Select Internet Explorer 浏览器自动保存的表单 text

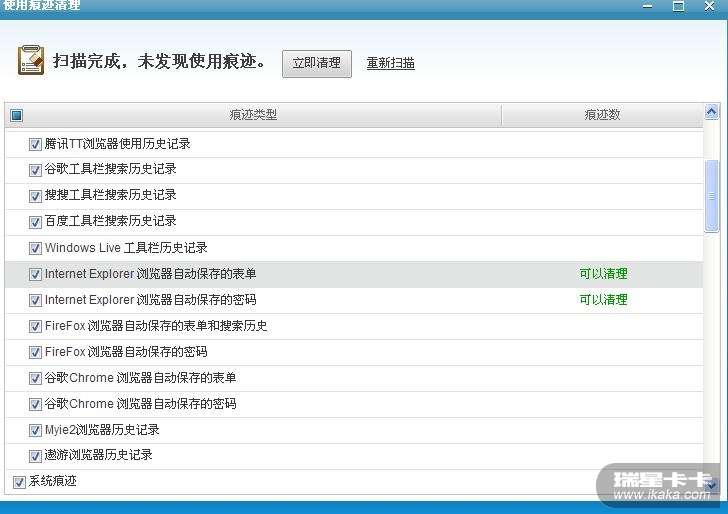150,274
